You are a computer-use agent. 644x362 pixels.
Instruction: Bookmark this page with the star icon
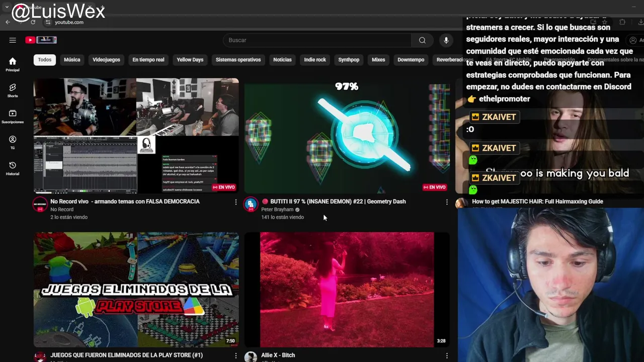605,22
